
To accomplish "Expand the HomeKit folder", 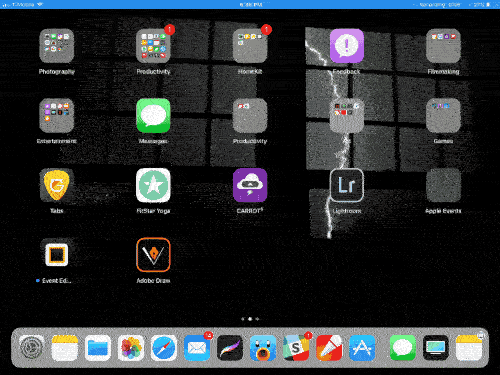I will click(x=250, y=46).
